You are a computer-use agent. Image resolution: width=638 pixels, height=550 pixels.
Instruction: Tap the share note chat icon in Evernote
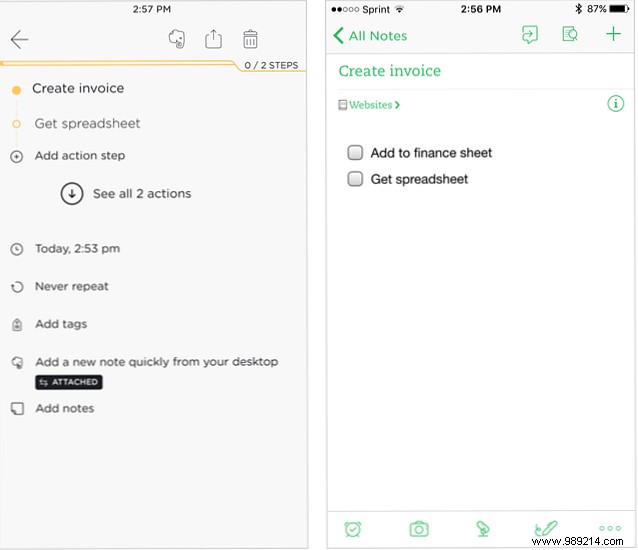[x=529, y=35]
